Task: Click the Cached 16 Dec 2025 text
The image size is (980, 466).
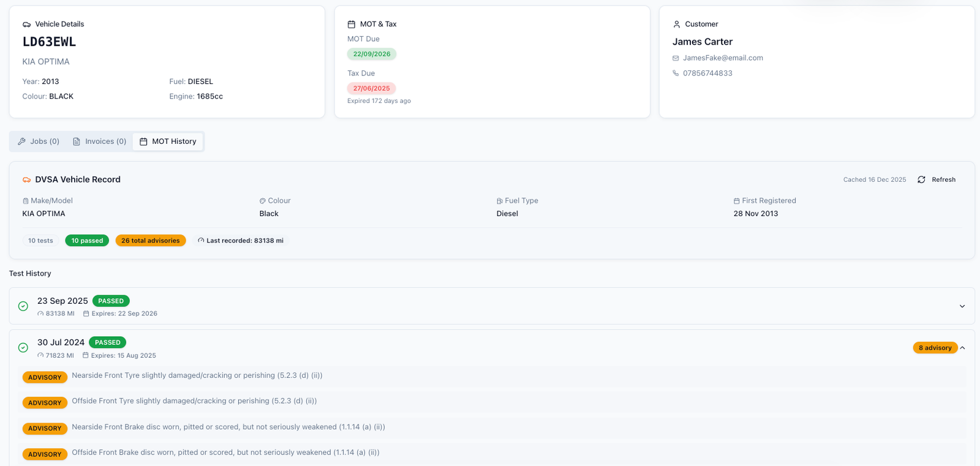Action: (x=875, y=179)
